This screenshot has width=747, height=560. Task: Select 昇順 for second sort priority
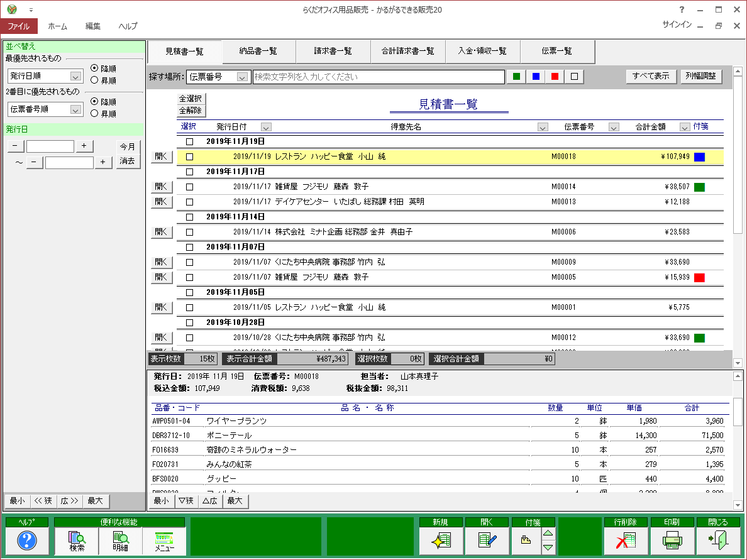[x=94, y=113]
